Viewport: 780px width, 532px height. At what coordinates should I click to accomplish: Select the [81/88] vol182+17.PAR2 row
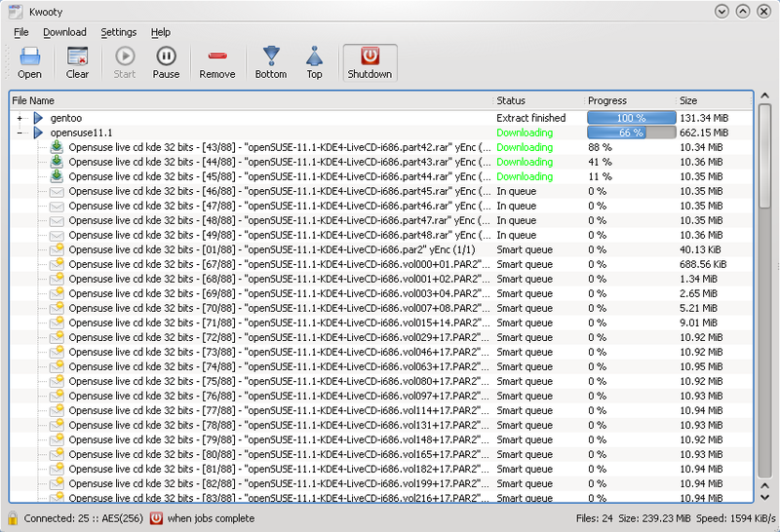pos(381,470)
